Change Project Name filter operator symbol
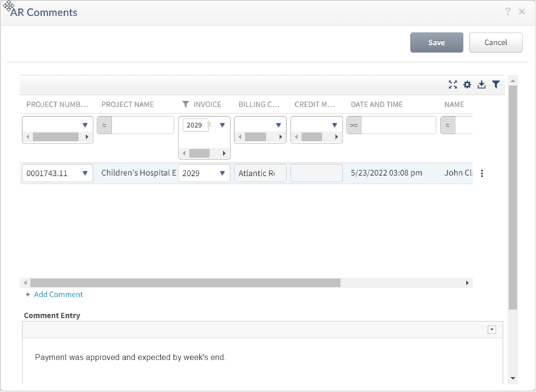Viewport: 536px width, 392px height. [104, 125]
